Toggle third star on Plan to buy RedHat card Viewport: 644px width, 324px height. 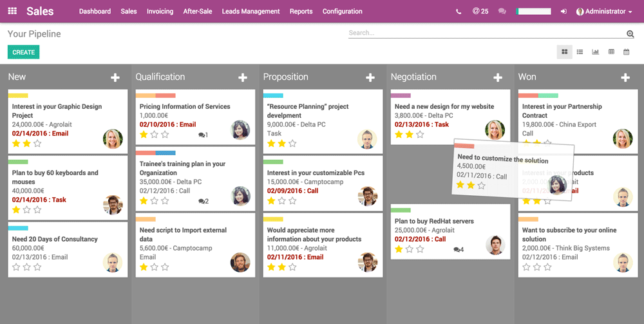coord(420,249)
